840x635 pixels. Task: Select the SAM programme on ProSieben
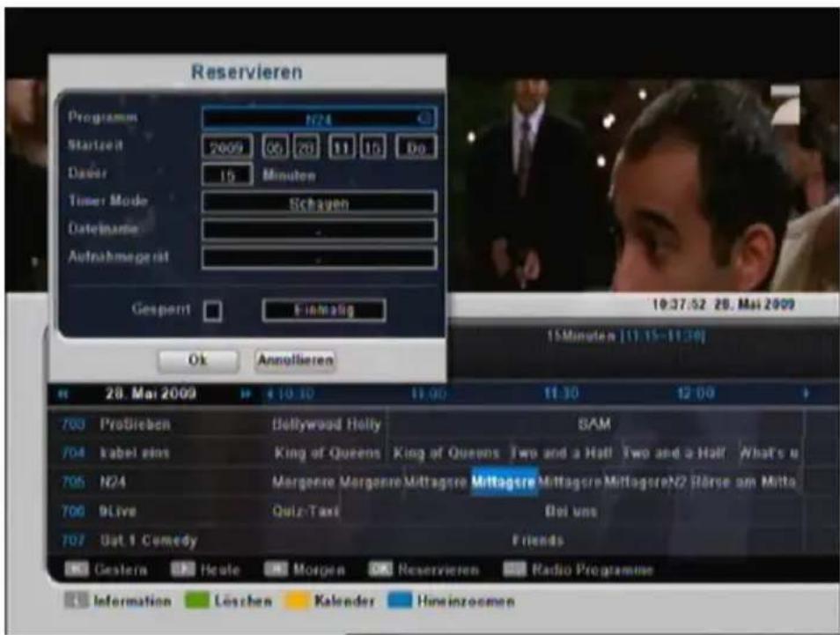594,425
